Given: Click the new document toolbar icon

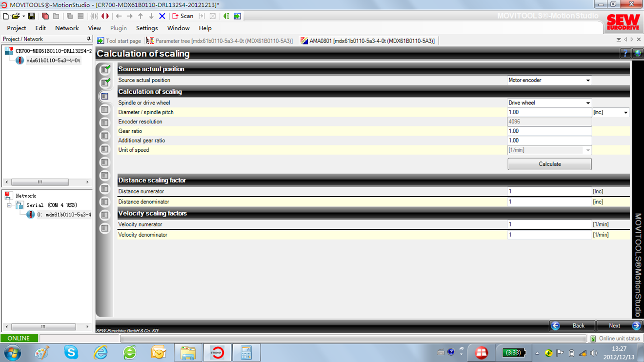Looking at the screenshot, I should coord(6,16).
